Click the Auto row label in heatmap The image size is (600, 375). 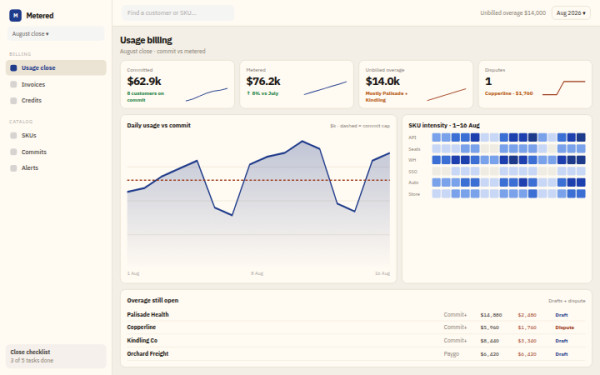(x=414, y=183)
